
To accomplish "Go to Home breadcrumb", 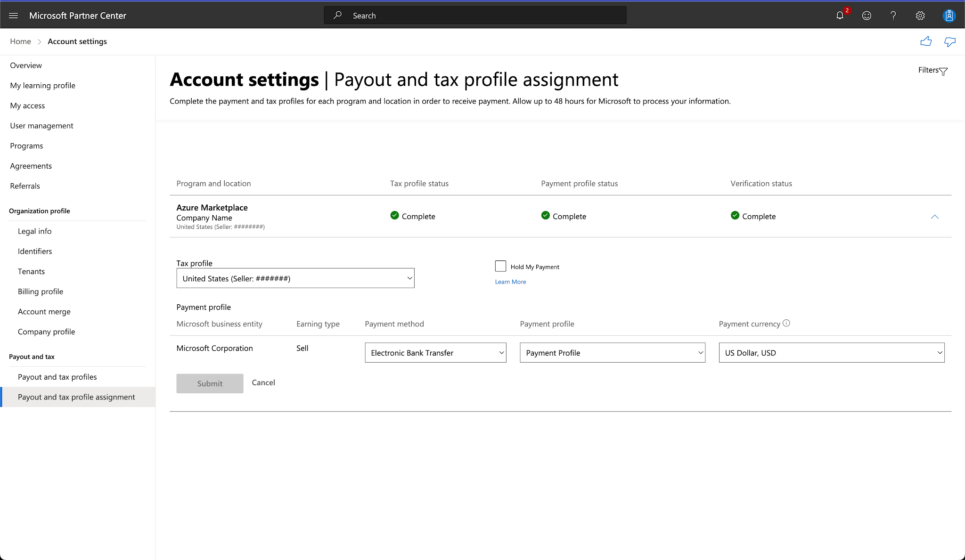I will click(20, 41).
